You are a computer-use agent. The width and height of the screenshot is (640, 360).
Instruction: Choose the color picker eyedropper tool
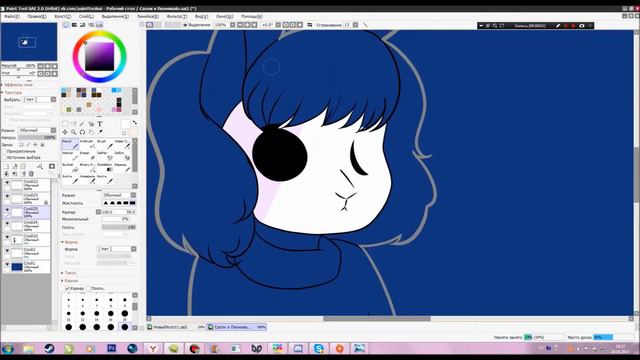[100, 132]
